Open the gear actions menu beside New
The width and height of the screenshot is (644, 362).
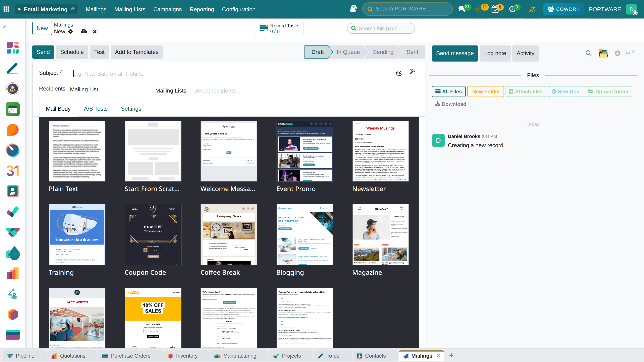coord(71,32)
